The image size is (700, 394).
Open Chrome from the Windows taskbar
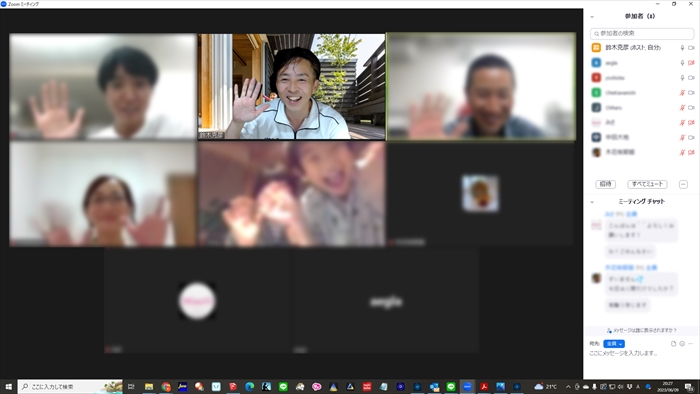click(166, 386)
